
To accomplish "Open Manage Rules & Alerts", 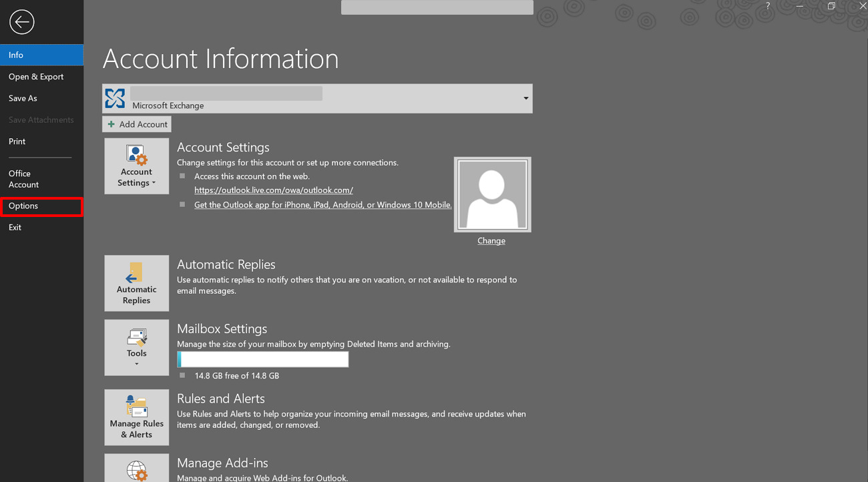I will [x=137, y=417].
